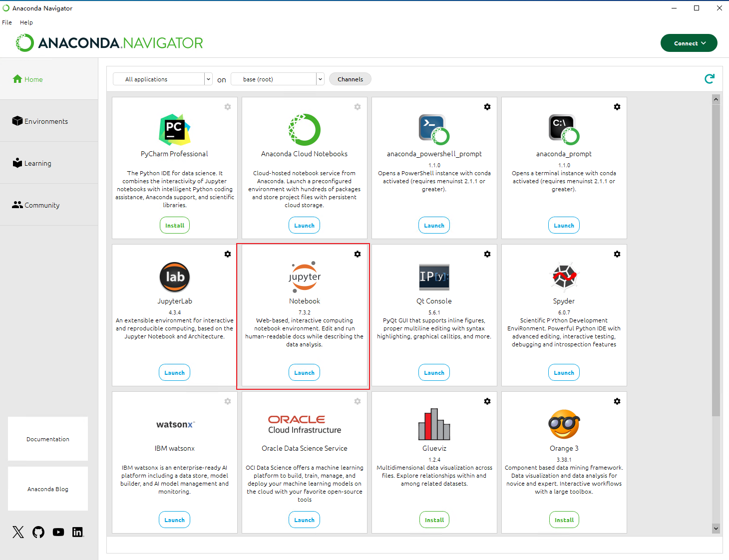Viewport: 729px width, 560px height.
Task: Open the Orange 3 settings gear
Action: tap(617, 401)
